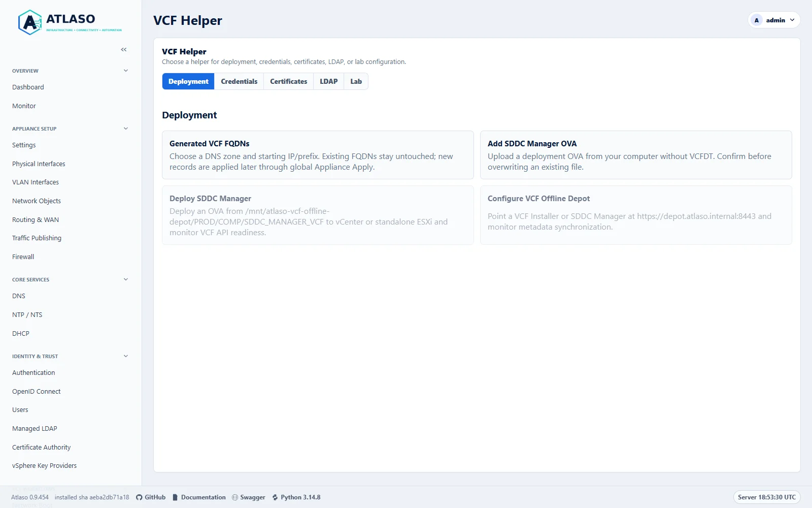Switch to the Credentials tab
This screenshot has height=508, width=812.
(239, 81)
